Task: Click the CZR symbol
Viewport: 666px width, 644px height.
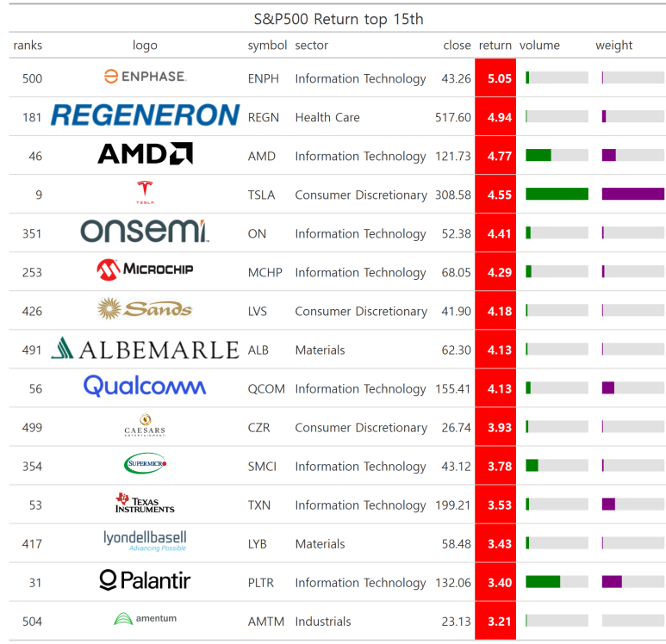Action: click(258, 428)
